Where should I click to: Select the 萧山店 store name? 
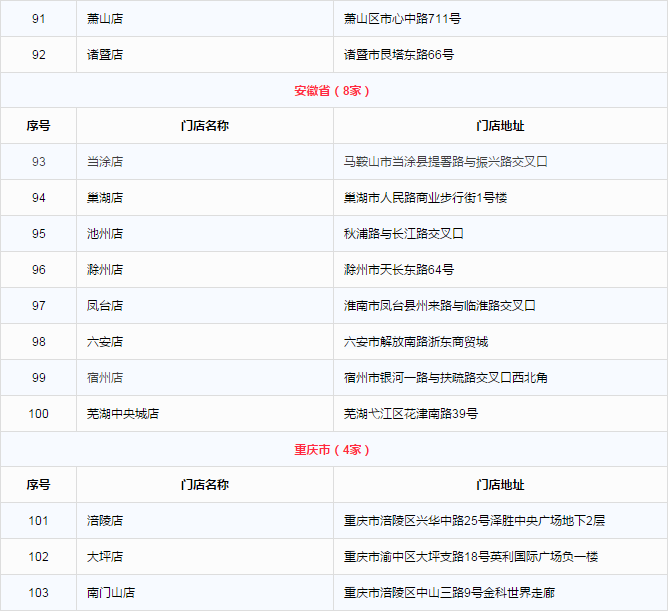[x=105, y=19]
